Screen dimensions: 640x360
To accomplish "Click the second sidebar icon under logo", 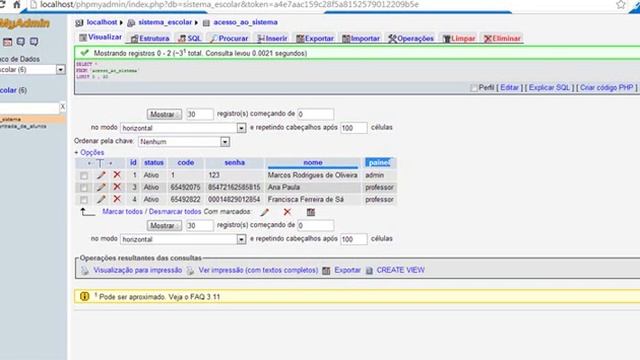I will pyautogui.click(x=20, y=42).
